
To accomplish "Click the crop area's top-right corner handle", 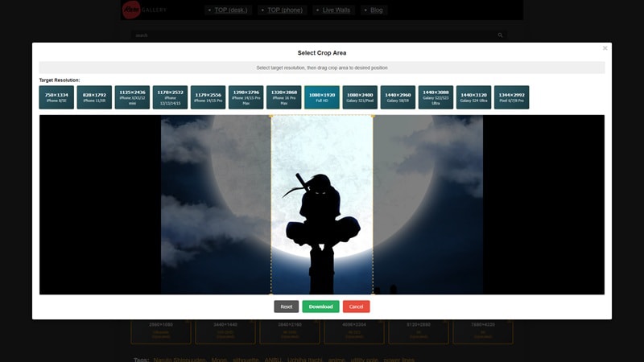I will coord(373,116).
